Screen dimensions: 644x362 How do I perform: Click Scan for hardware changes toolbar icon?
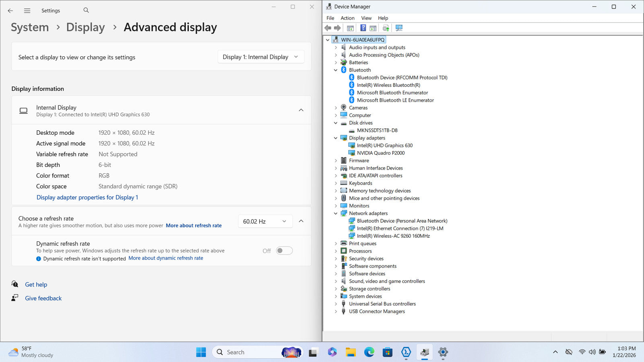tap(399, 28)
